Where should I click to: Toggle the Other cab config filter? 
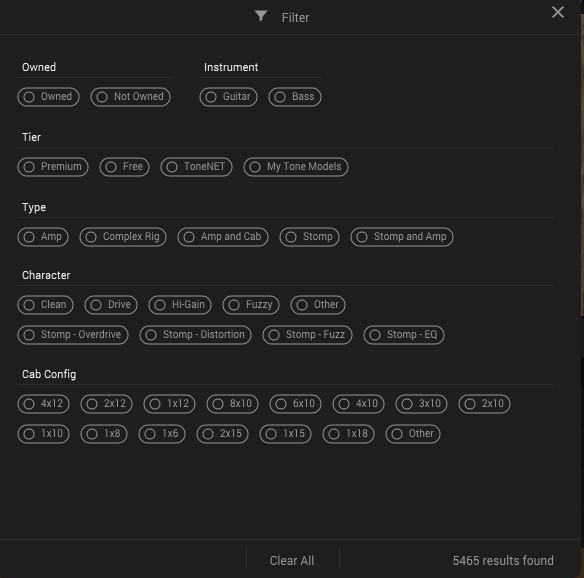[413, 434]
